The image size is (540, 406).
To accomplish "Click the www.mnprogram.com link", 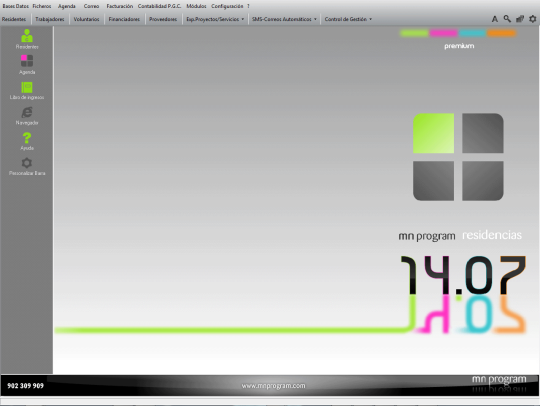I will (x=273, y=386).
